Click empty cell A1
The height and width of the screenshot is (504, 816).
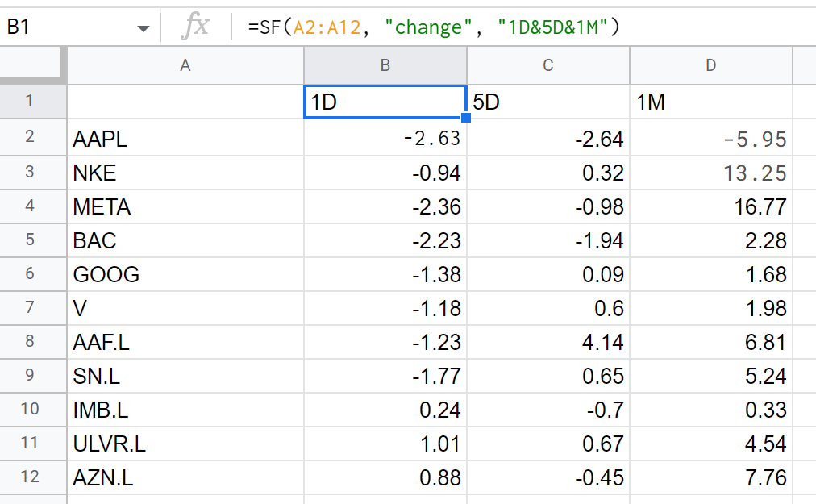185,102
